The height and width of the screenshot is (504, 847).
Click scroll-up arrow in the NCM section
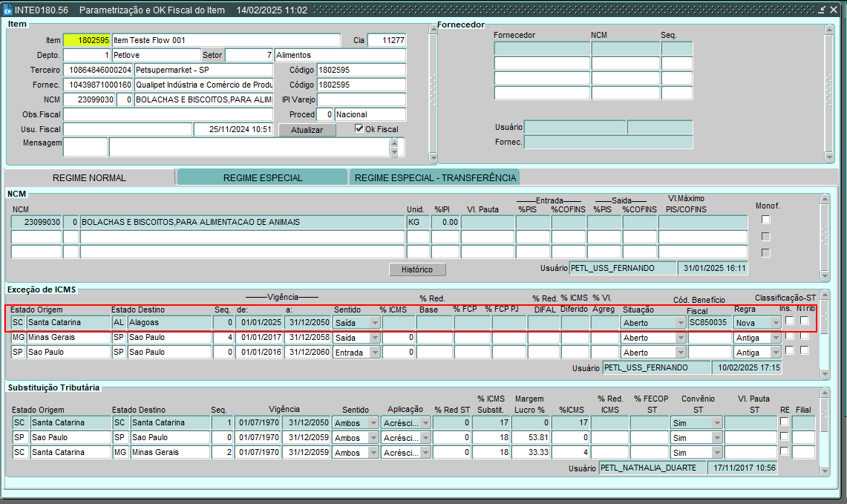pos(823,199)
